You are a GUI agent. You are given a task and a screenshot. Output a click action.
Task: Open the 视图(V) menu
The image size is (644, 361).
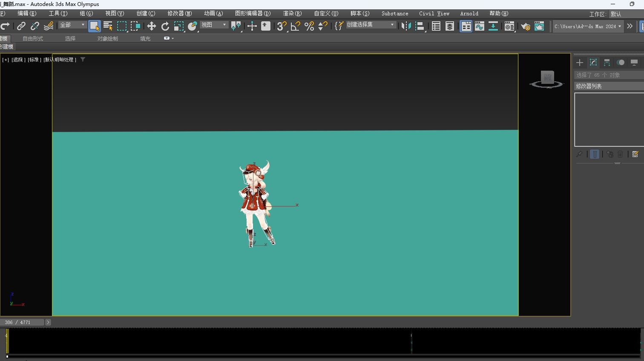click(x=115, y=14)
